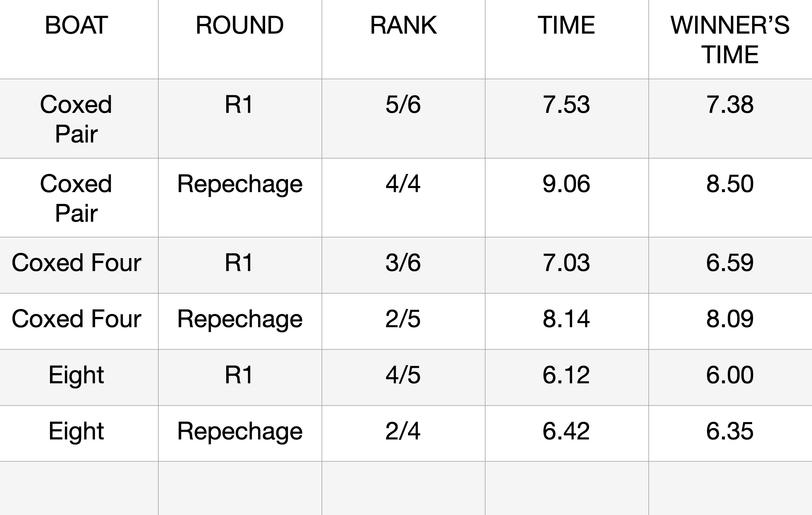Select the 6.35 winner's time cell
Image resolution: width=812 pixels, height=515 pixels.
730,431
